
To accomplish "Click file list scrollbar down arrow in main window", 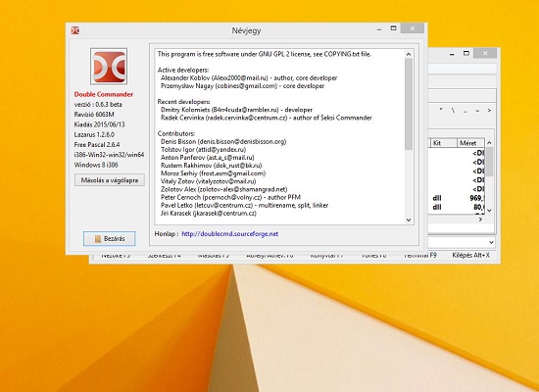I will [489, 210].
